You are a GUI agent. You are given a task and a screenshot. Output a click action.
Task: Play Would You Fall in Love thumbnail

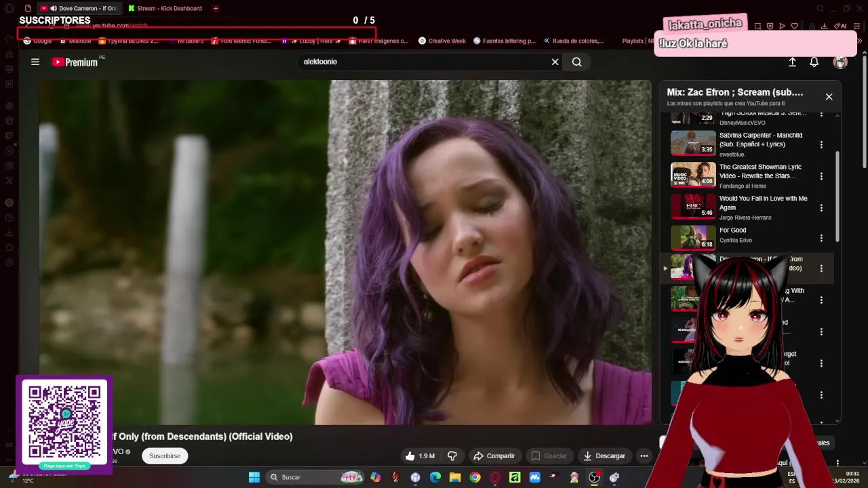(693, 207)
